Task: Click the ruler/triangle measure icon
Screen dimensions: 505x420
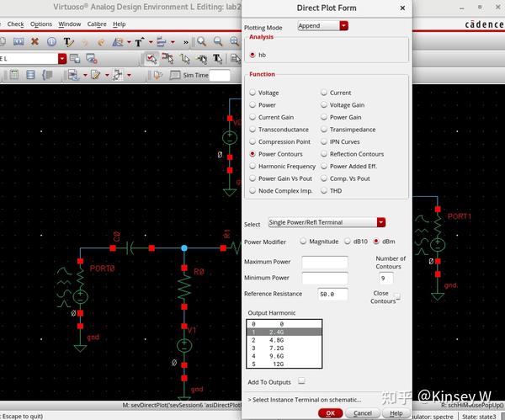Action: pyautogui.click(x=118, y=42)
